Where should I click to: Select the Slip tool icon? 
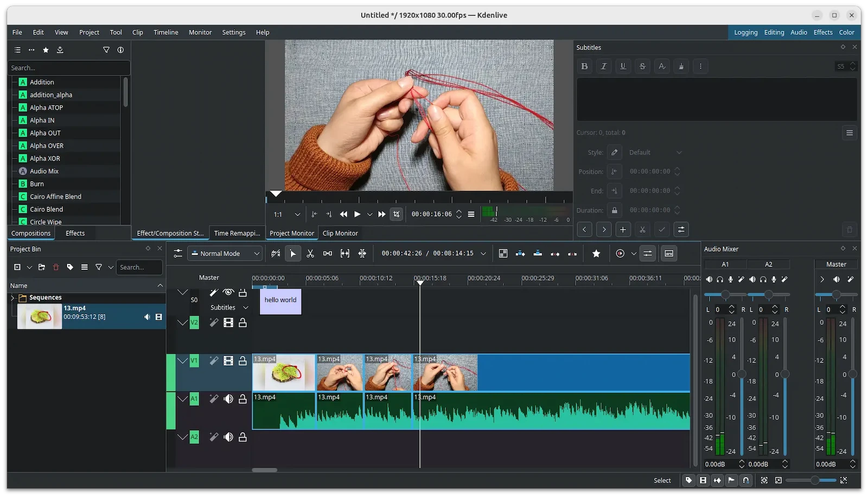click(x=345, y=253)
